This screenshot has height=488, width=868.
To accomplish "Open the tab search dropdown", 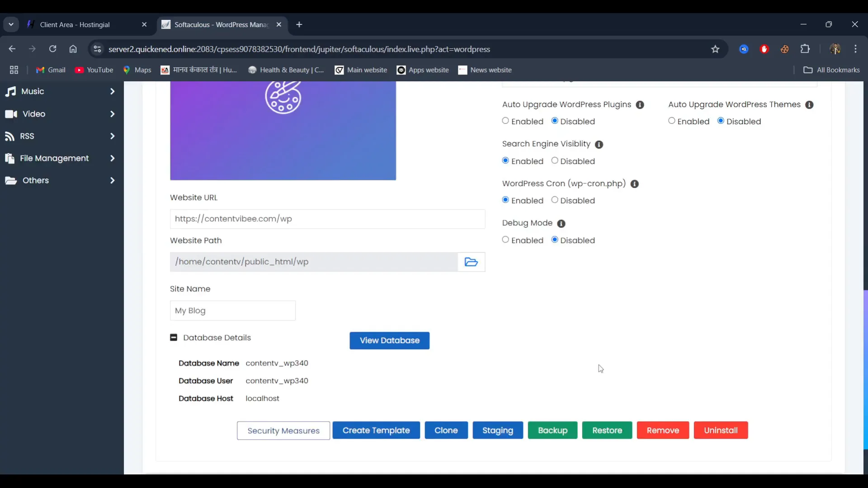I will pyautogui.click(x=11, y=24).
